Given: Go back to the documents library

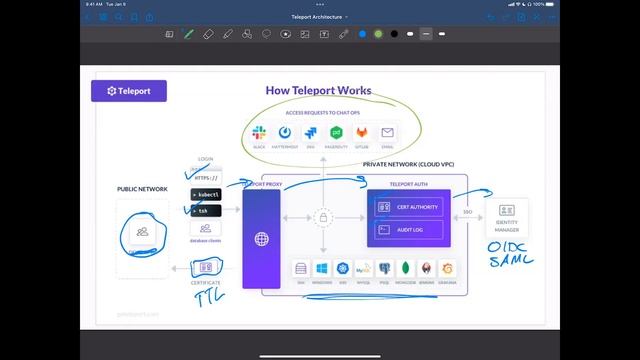Looking at the screenshot, I should pos(88,18).
